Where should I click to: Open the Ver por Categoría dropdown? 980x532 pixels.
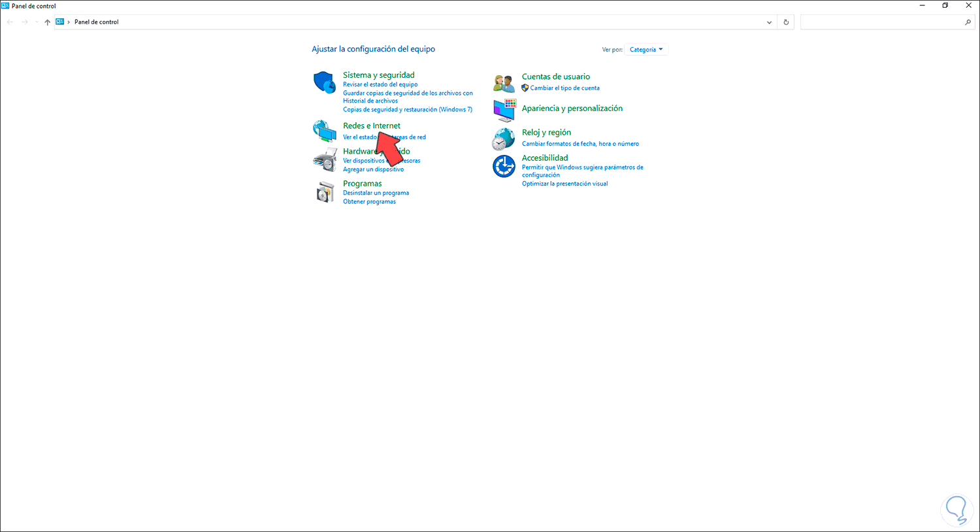(x=646, y=50)
